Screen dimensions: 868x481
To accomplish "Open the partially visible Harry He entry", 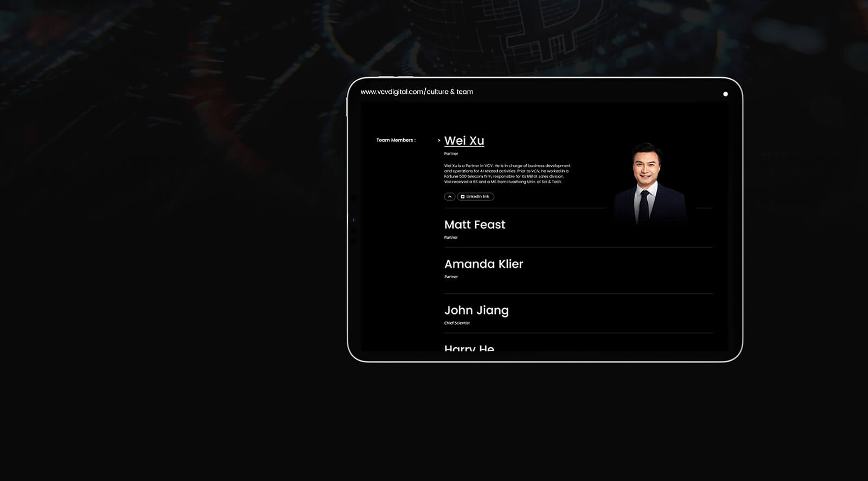I will tap(469, 348).
